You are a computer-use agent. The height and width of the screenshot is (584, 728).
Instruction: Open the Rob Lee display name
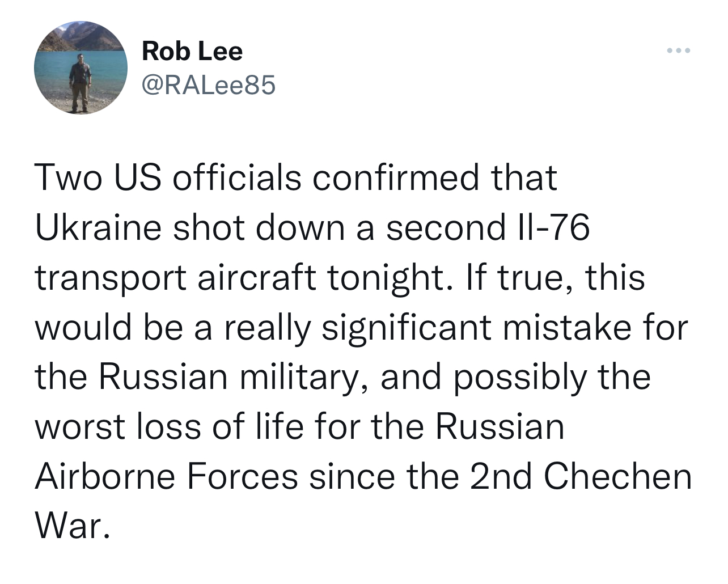coord(192,52)
